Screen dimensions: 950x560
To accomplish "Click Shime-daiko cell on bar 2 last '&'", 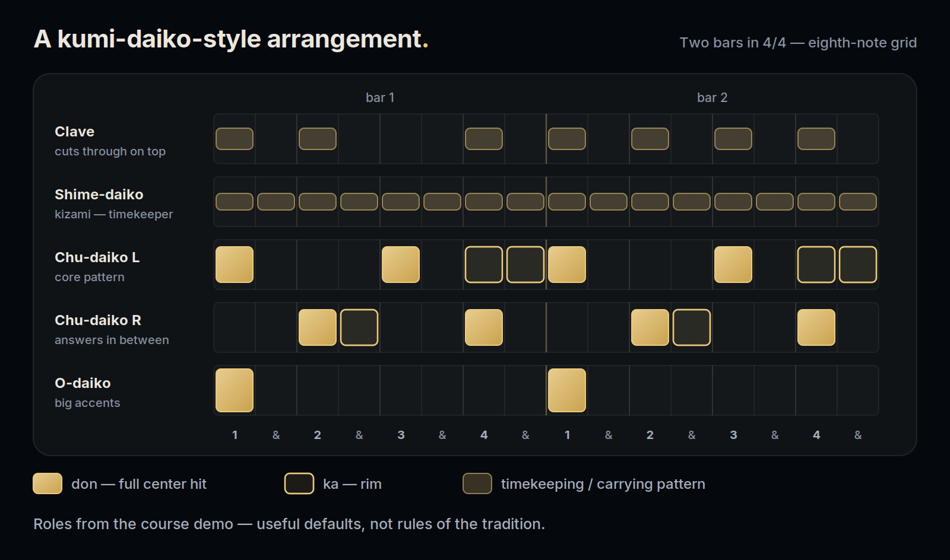I will [x=858, y=202].
